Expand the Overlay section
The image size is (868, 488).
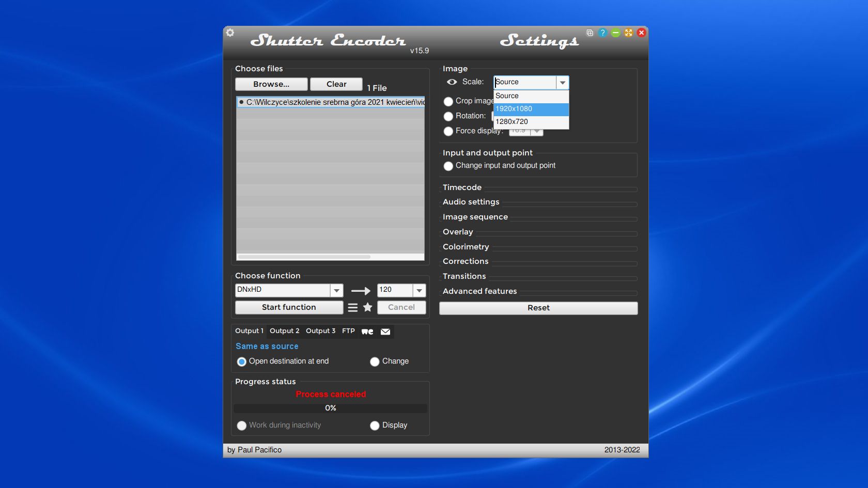[x=458, y=232]
